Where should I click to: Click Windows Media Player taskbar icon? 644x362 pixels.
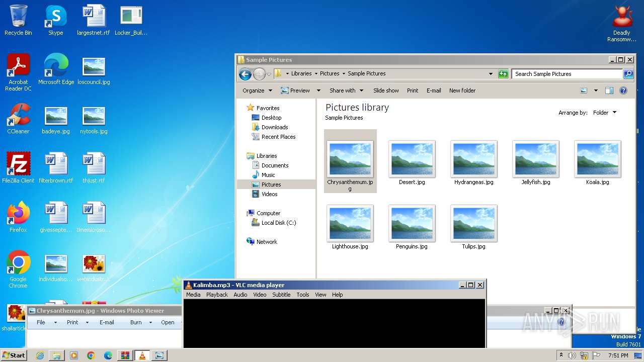tap(74, 355)
